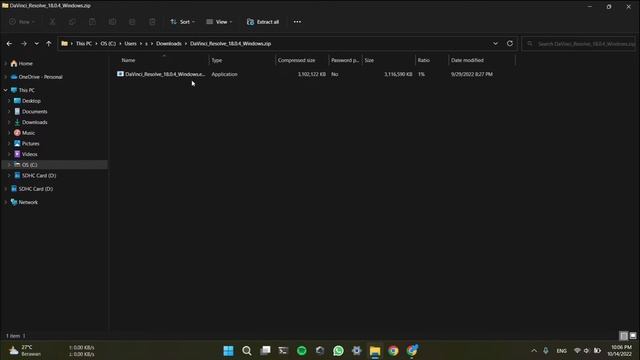Open the recent locations chevron
The image size is (640, 360).
[36, 44]
